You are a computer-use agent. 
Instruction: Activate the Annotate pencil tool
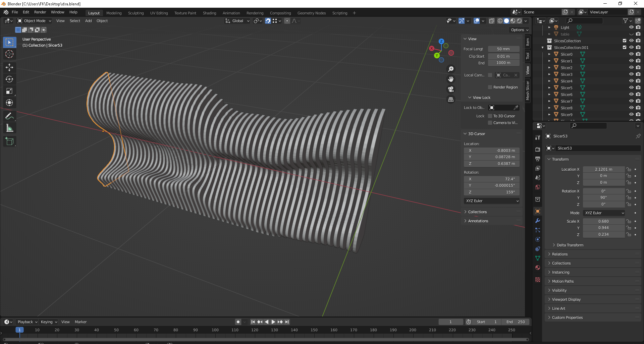point(9,116)
